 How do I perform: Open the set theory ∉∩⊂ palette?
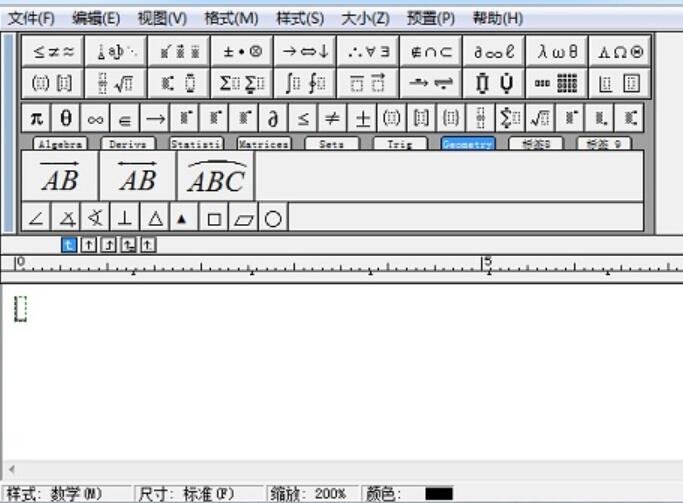431,52
